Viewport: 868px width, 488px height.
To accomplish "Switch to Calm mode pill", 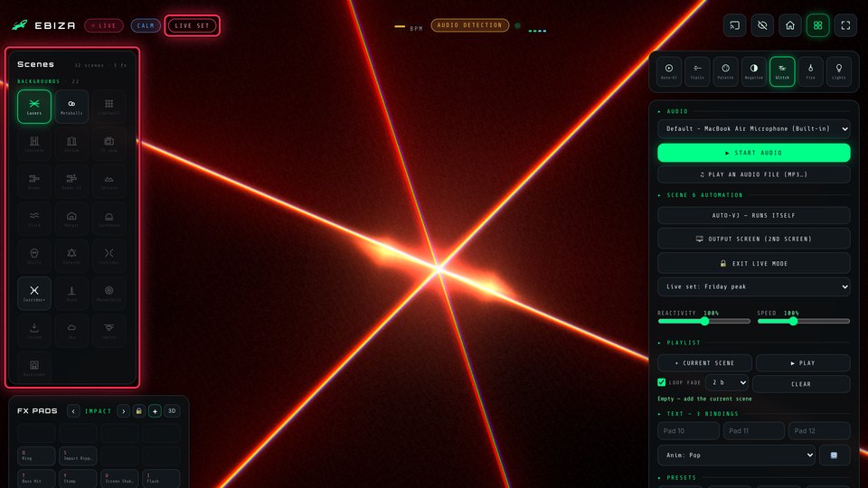I will click(146, 25).
